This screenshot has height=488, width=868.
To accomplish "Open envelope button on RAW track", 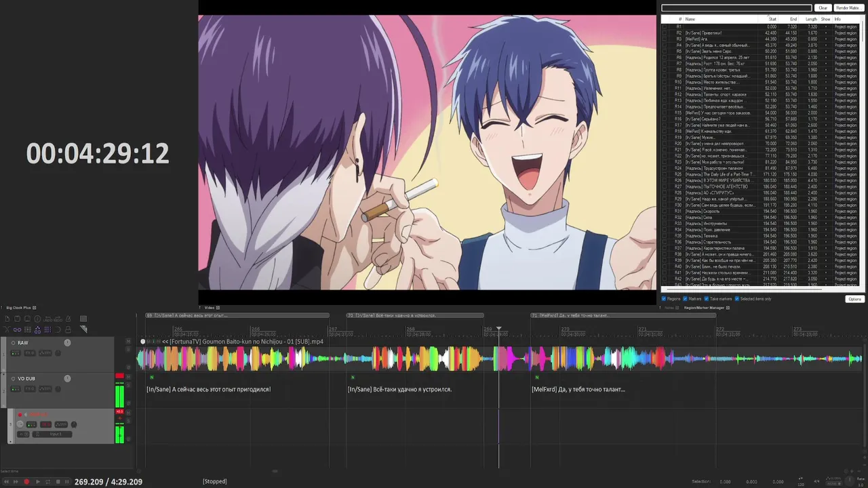I will pos(45,353).
